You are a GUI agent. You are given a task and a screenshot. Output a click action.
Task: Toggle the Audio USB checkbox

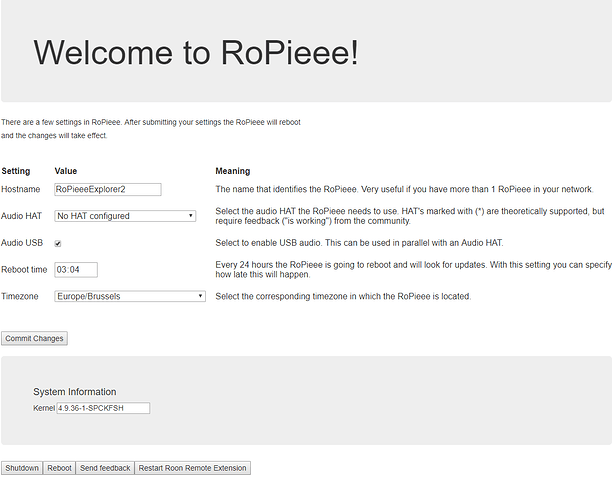(x=58, y=244)
